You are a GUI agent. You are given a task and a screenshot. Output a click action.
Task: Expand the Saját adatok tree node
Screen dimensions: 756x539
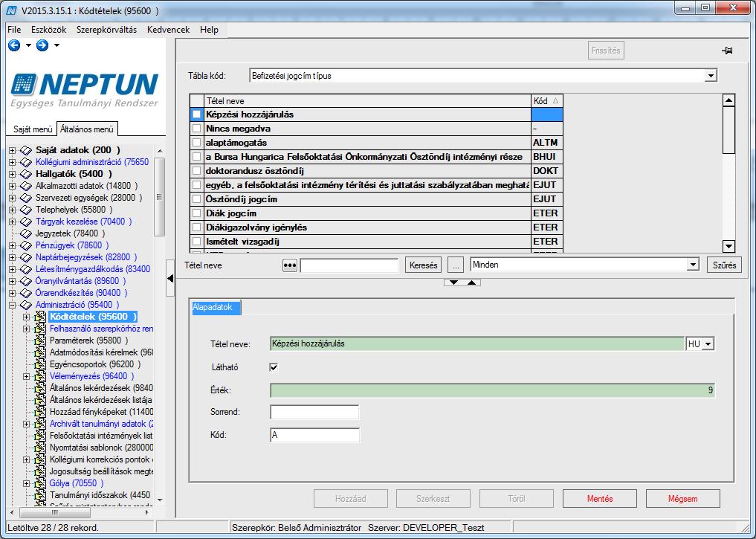pyautogui.click(x=12, y=150)
